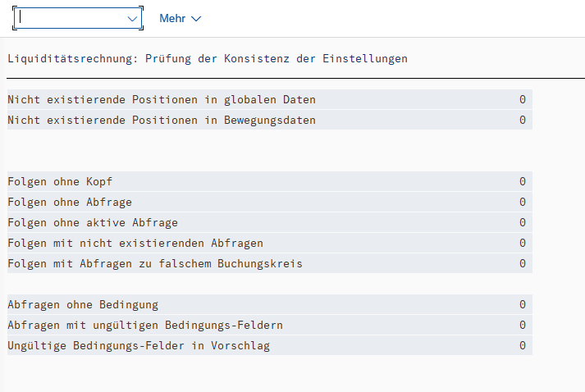Select count value for Ungültige Bedingungs-Felder in Vorschlag

[x=522, y=346]
